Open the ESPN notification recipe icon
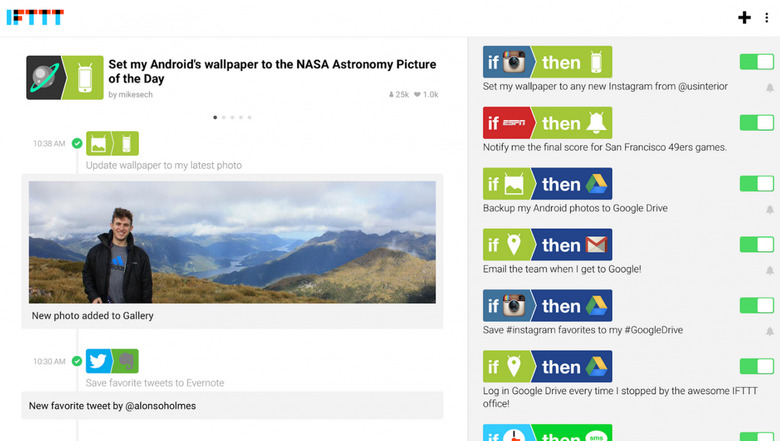The height and width of the screenshot is (441, 780). tap(547, 123)
